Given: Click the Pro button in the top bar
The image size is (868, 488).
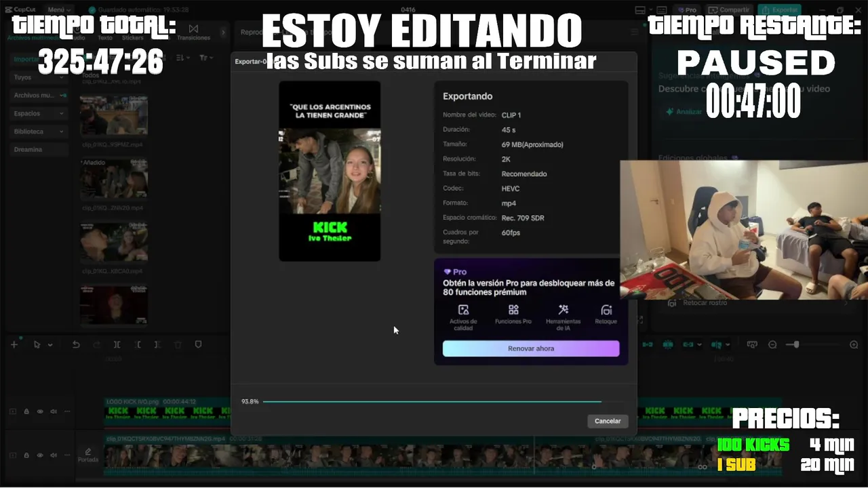Looking at the screenshot, I should pos(687,9).
